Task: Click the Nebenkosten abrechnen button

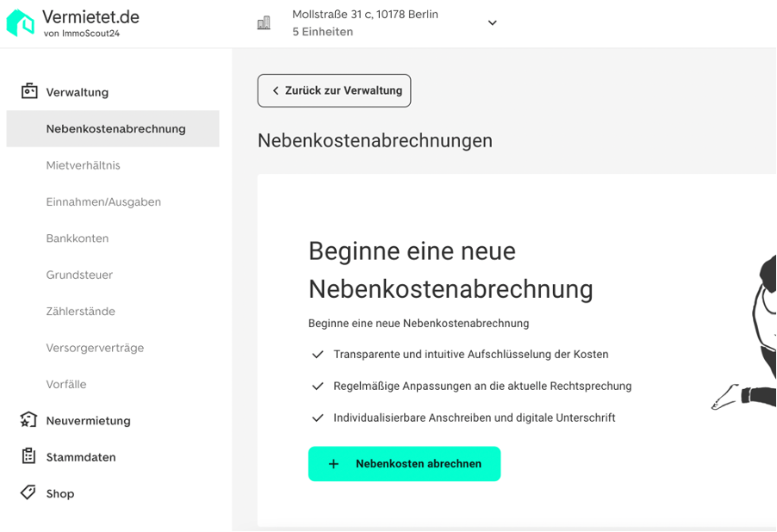Action: tap(404, 464)
